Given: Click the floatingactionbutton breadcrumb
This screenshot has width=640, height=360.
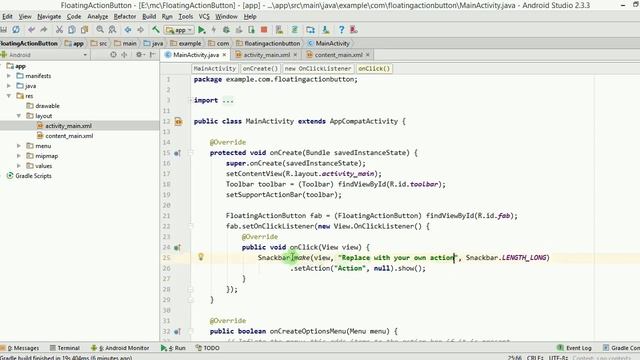Looking at the screenshot, I should [x=268, y=43].
